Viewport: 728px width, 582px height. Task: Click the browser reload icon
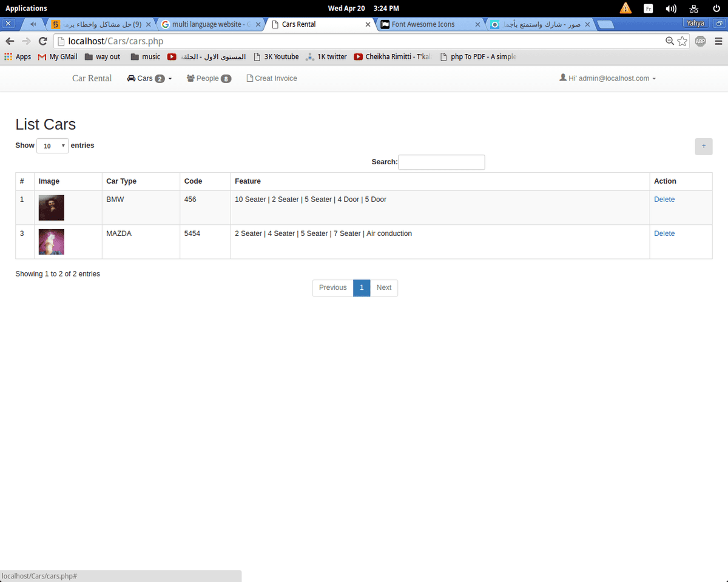pos(42,41)
